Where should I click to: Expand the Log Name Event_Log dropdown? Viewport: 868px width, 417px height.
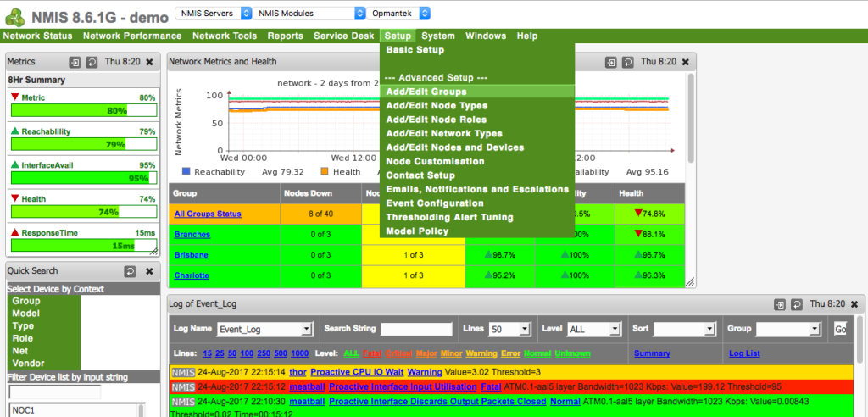coord(264,329)
